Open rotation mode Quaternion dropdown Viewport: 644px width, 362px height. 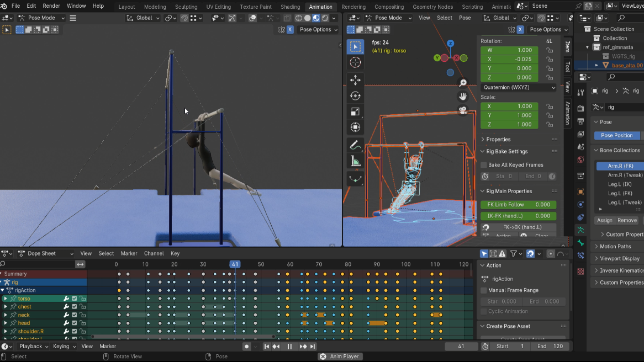519,87
